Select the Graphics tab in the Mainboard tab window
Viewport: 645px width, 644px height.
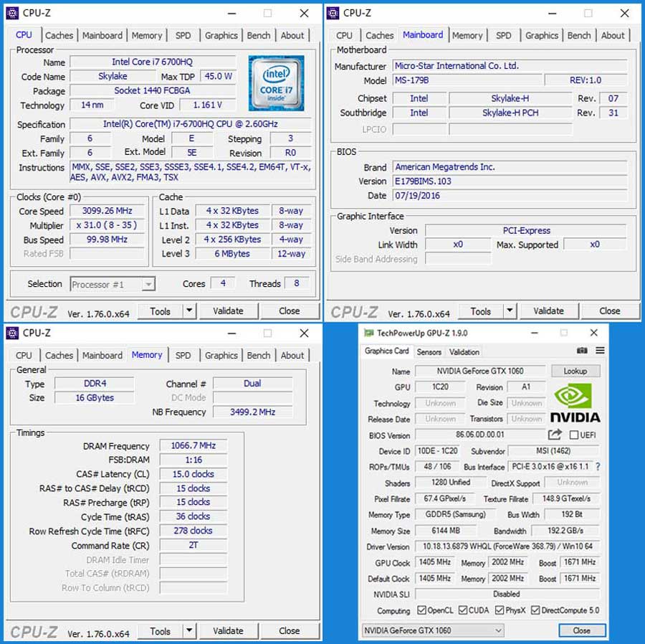542,35
